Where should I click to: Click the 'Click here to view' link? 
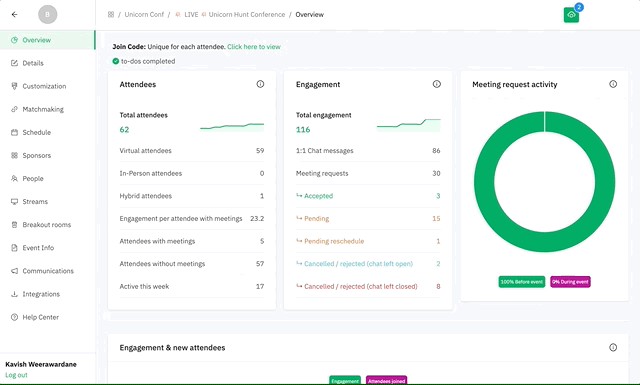click(253, 47)
